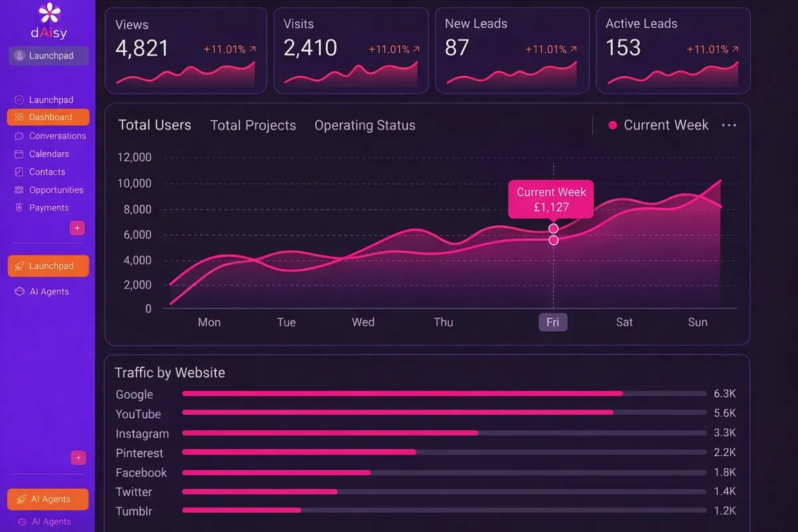This screenshot has width=798, height=532.
Task: Click the Google row label
Action: pos(134,394)
